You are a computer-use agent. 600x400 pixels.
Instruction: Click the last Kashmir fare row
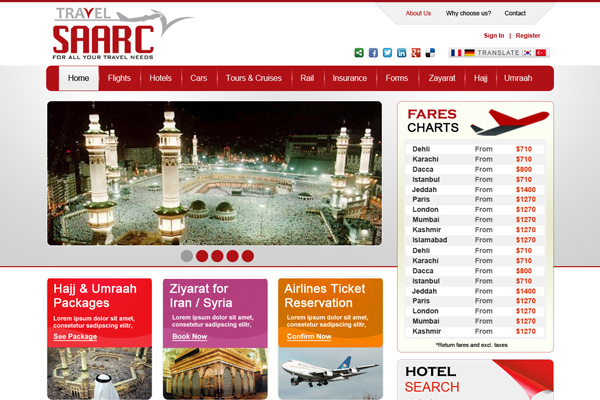click(x=475, y=331)
